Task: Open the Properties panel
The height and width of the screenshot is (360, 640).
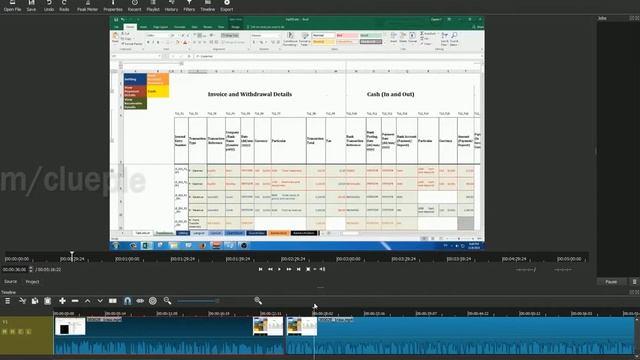Action: pos(113,6)
